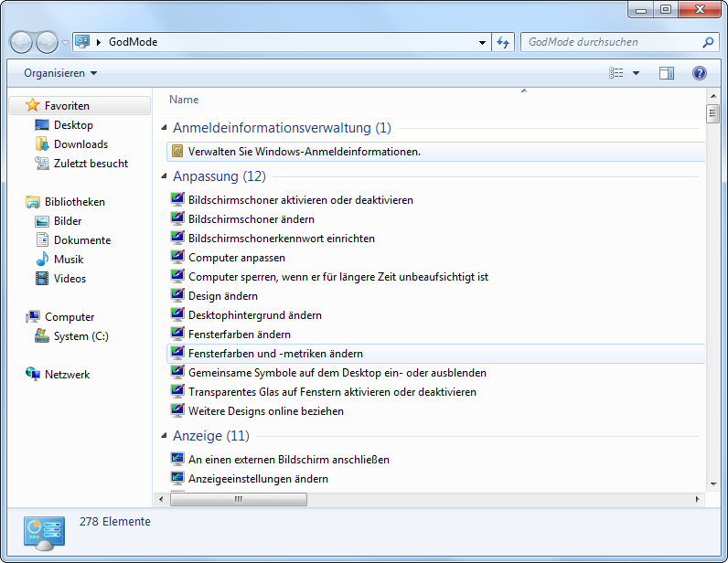
Task: Click the refresh button beside address bar
Action: coord(503,42)
